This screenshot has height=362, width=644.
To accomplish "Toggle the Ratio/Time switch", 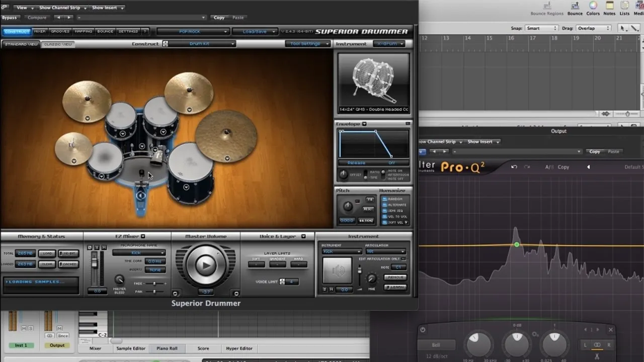I will 366,174.
